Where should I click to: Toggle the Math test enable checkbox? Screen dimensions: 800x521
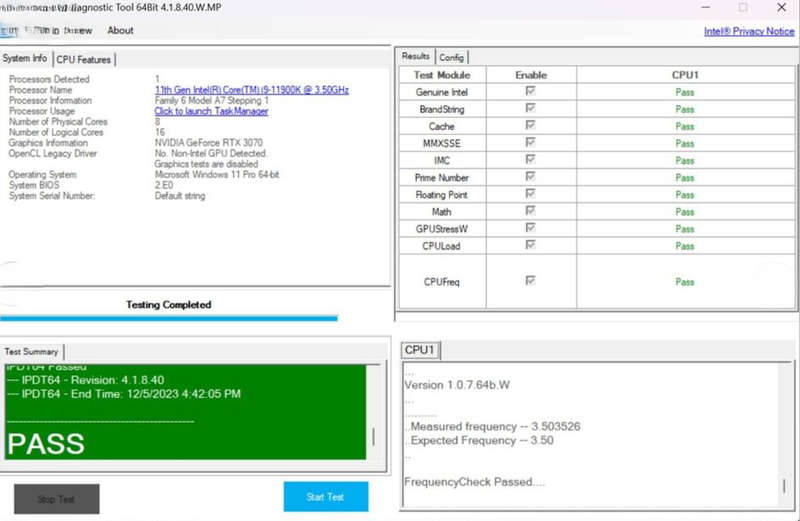530,211
